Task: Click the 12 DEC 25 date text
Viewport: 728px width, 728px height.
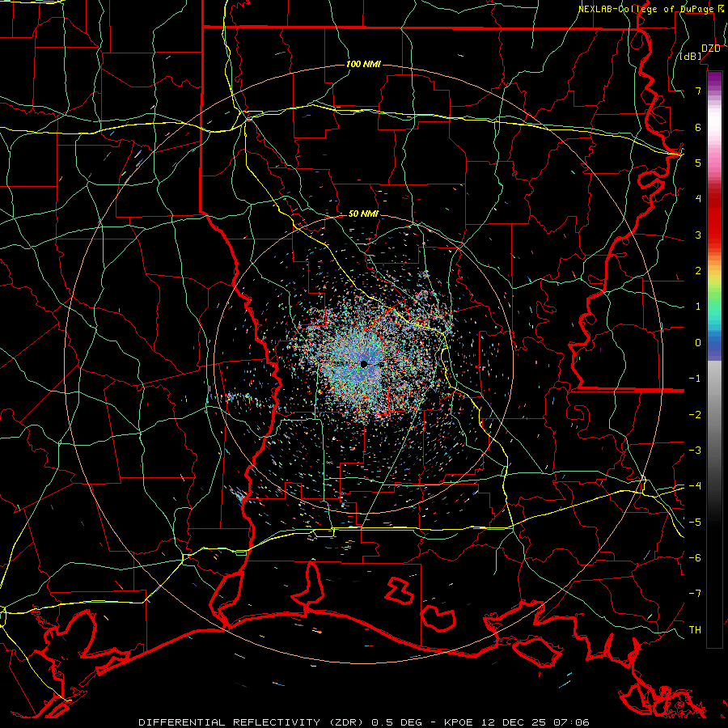Action: [512, 722]
